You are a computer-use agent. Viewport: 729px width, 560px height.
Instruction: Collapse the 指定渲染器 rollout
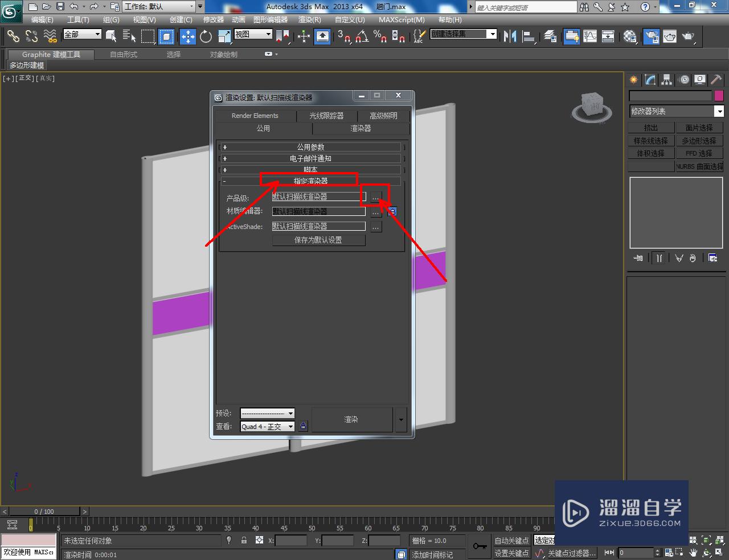(310, 181)
